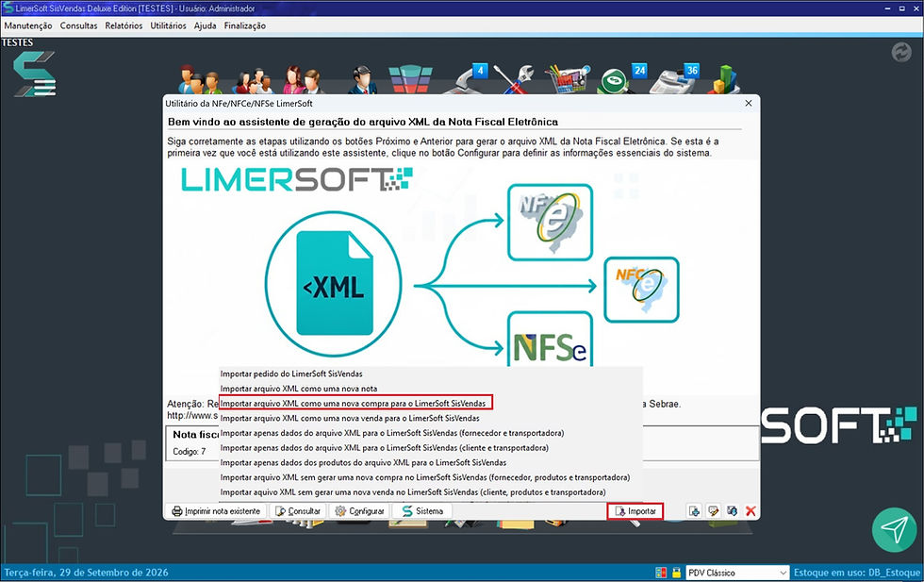Click the document with blue plus icon
Screen dimensions: 924x582
(x=694, y=511)
